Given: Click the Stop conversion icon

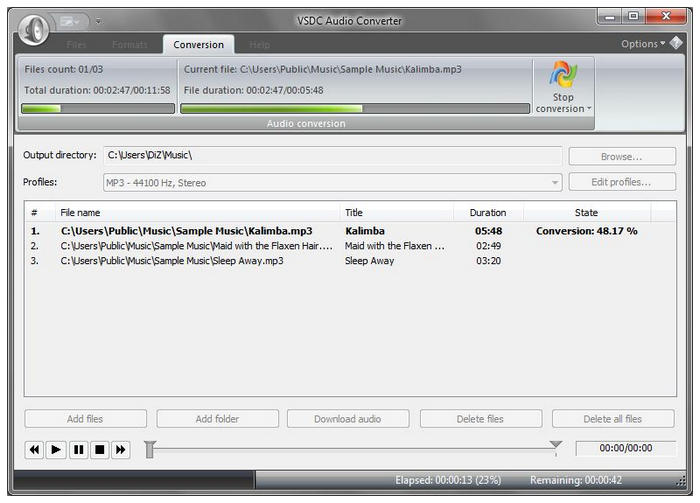Looking at the screenshot, I should pos(563,75).
